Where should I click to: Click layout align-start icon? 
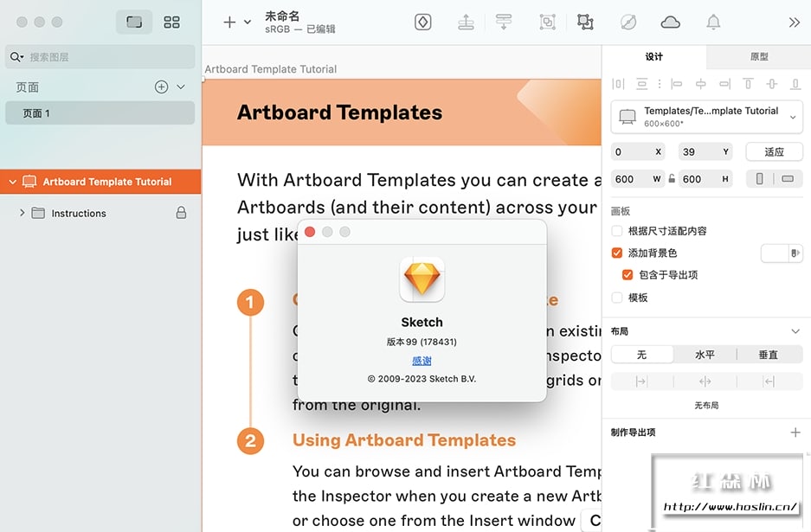click(641, 381)
